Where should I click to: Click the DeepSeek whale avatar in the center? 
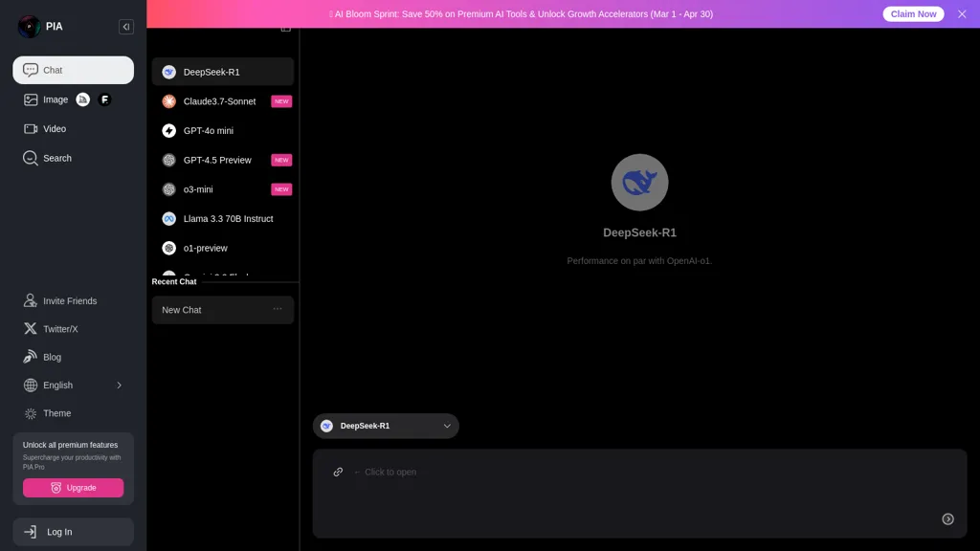pyautogui.click(x=639, y=183)
